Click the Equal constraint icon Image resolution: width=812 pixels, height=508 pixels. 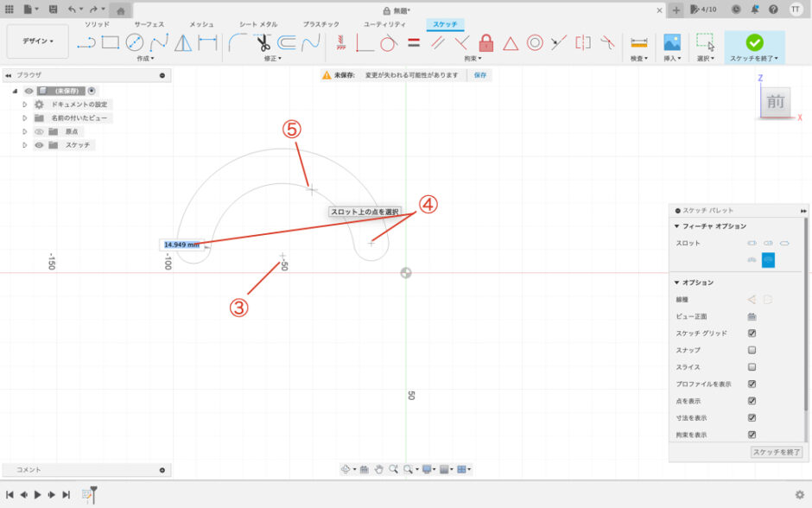click(x=414, y=42)
